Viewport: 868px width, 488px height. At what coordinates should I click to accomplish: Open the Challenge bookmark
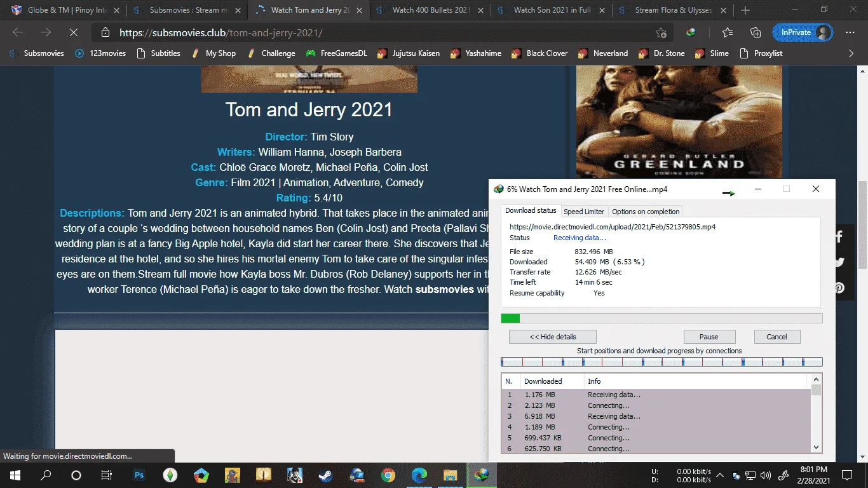point(271,53)
